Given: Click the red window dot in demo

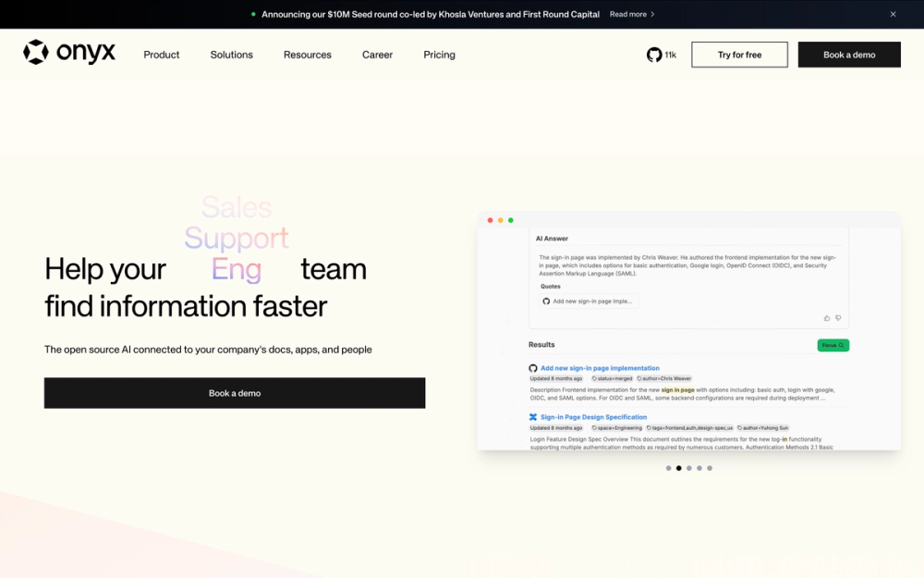Looking at the screenshot, I should tap(491, 220).
